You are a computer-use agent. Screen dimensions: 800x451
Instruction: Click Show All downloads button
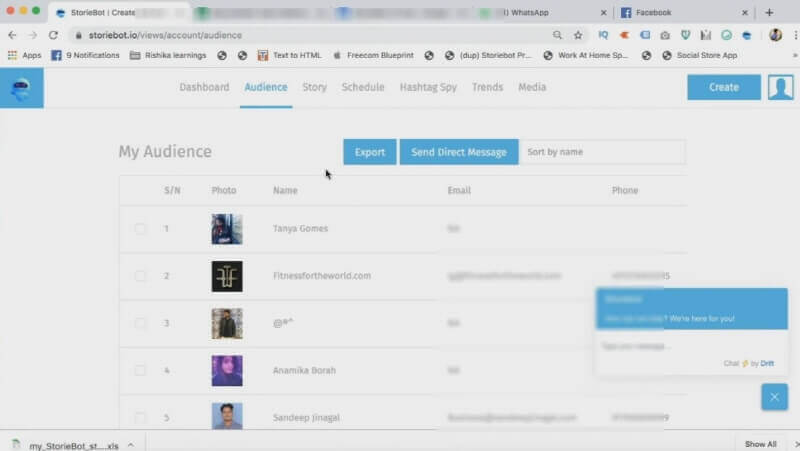pyautogui.click(x=760, y=444)
